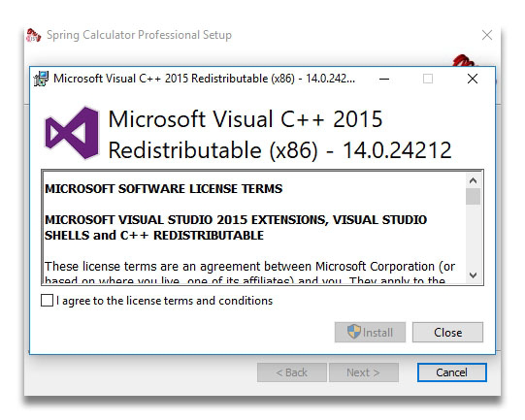The image size is (525, 420).
Task: Click the license scrollbar up arrow
Action: pyautogui.click(x=473, y=180)
